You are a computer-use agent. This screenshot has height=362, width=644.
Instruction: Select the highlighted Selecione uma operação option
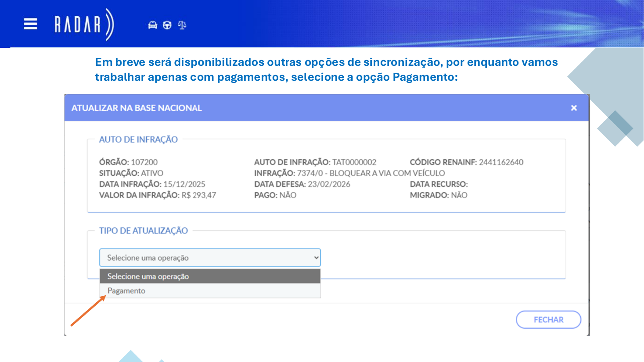210,276
